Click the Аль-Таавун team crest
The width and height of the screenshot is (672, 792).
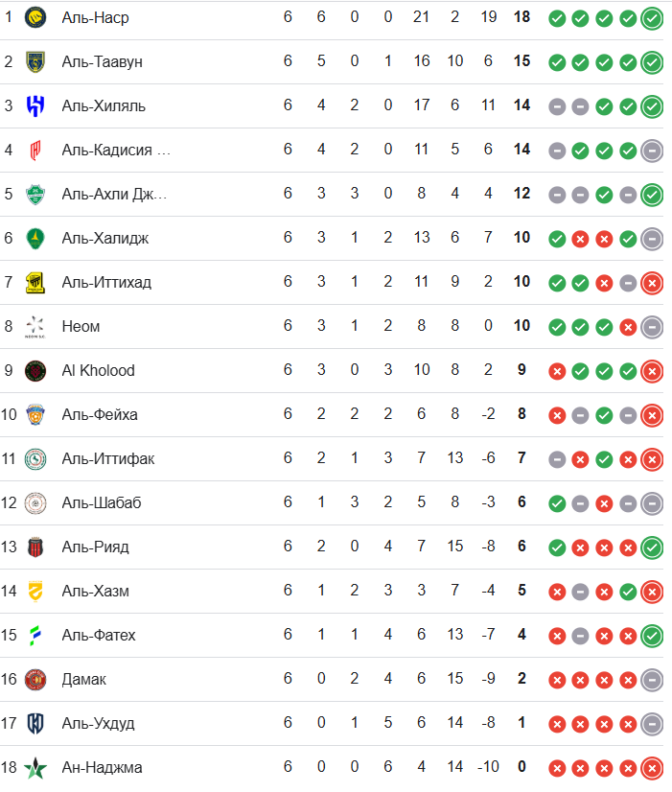pos(35,61)
